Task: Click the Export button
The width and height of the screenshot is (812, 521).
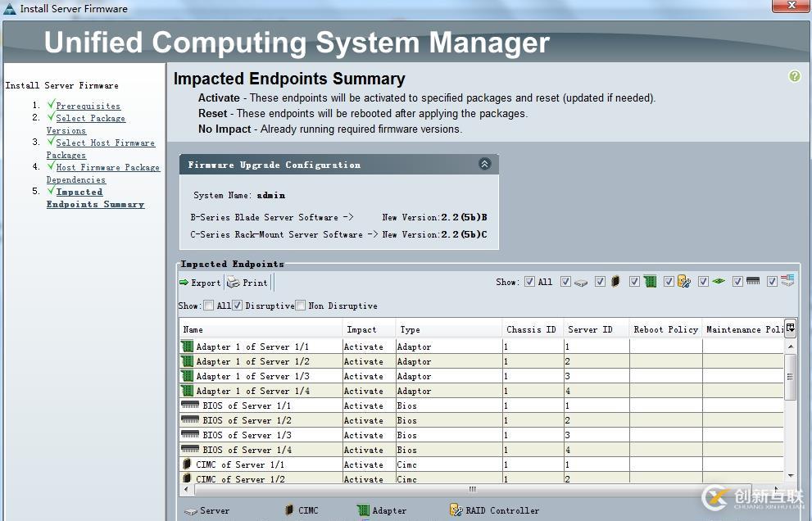Action: 200,283
